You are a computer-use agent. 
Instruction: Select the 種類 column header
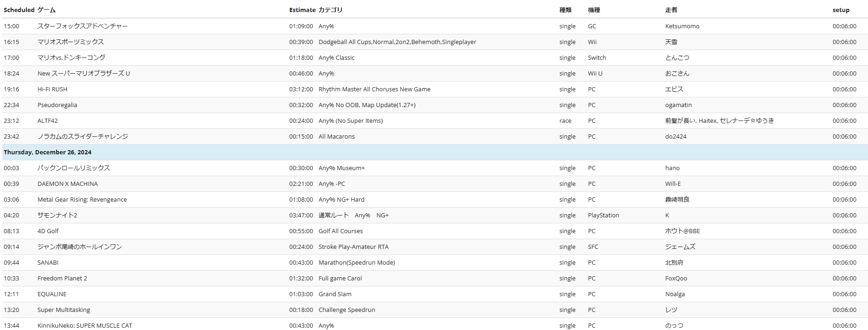tap(565, 10)
